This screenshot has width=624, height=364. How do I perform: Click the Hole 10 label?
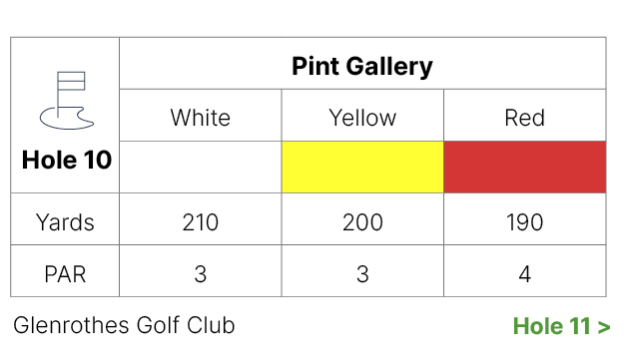(x=67, y=160)
